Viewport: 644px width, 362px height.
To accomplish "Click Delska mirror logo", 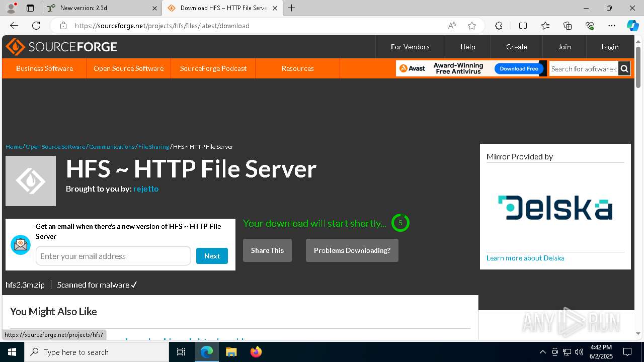I will click(x=555, y=208).
